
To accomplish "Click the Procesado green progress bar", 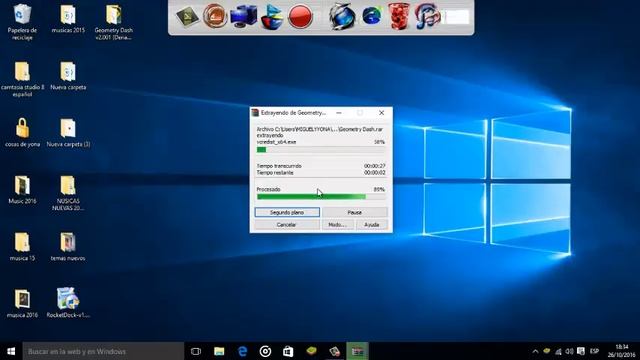I will click(x=321, y=197).
